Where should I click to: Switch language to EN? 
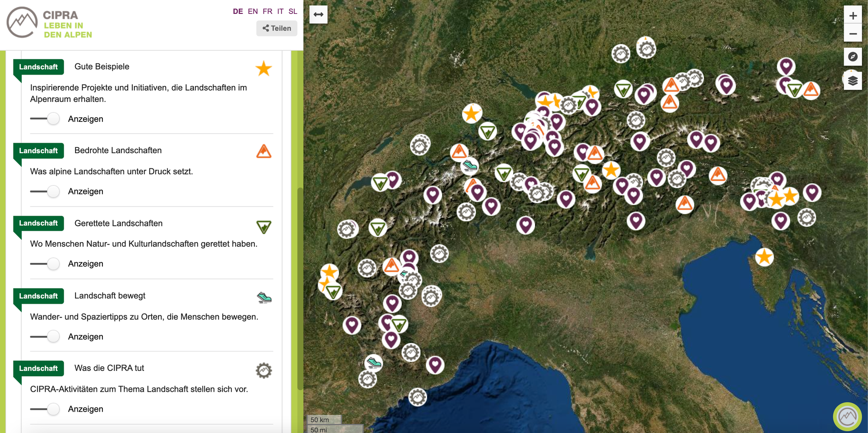click(x=253, y=11)
